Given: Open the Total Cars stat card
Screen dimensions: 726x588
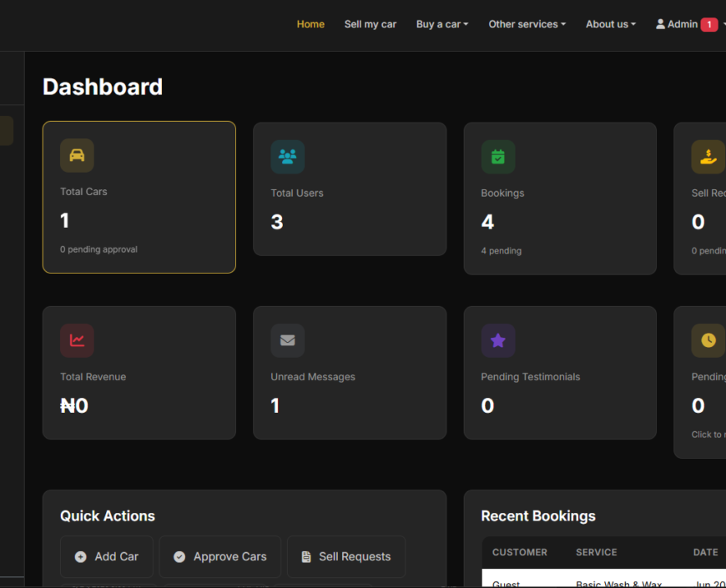Looking at the screenshot, I should point(139,197).
